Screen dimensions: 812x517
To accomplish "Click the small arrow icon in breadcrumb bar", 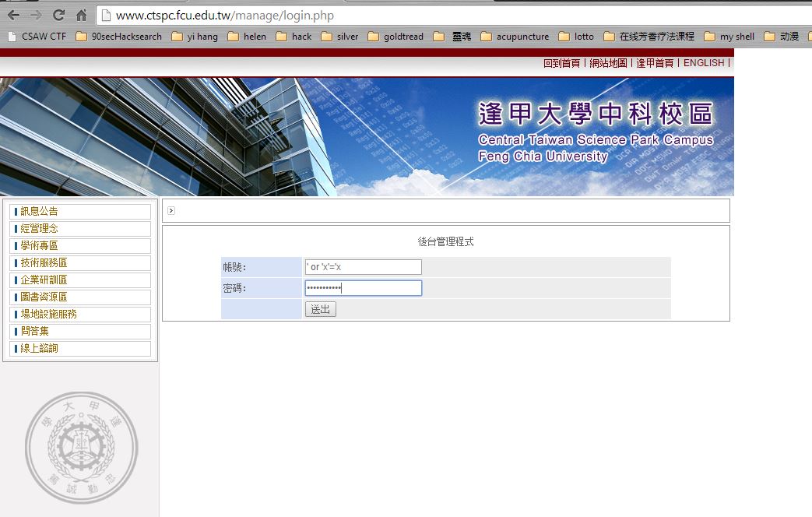I will pos(171,211).
